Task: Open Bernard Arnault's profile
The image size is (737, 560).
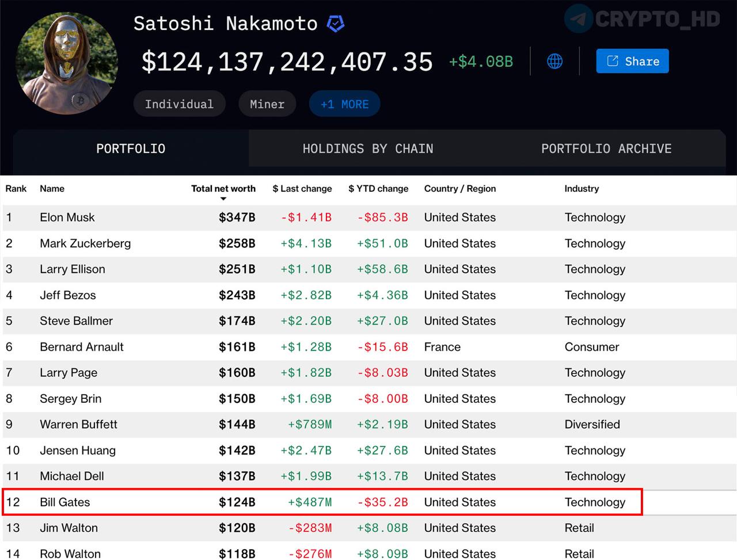Action: 82,347
